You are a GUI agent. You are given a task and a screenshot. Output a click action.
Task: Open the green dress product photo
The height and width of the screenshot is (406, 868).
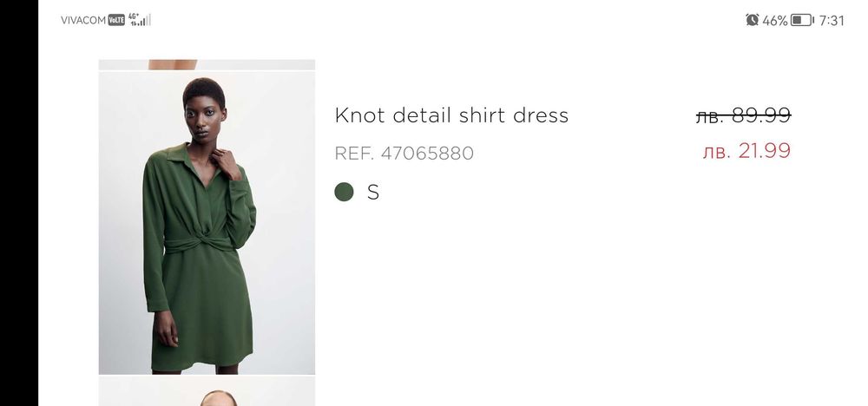coord(207,223)
